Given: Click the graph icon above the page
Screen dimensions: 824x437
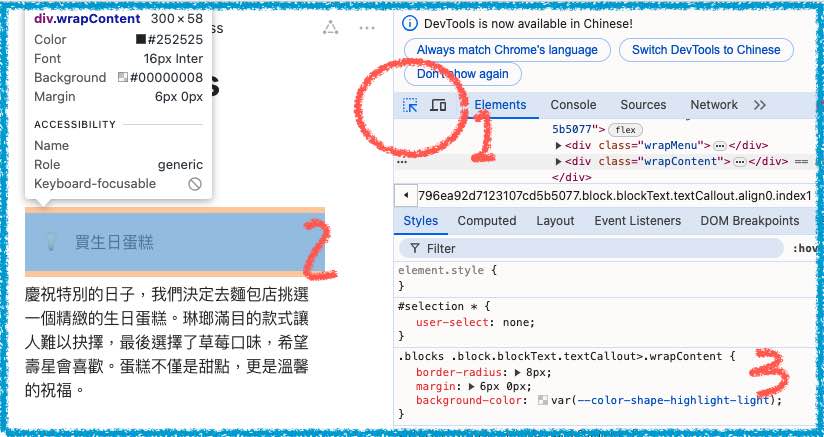Looking at the screenshot, I should coord(330,27).
